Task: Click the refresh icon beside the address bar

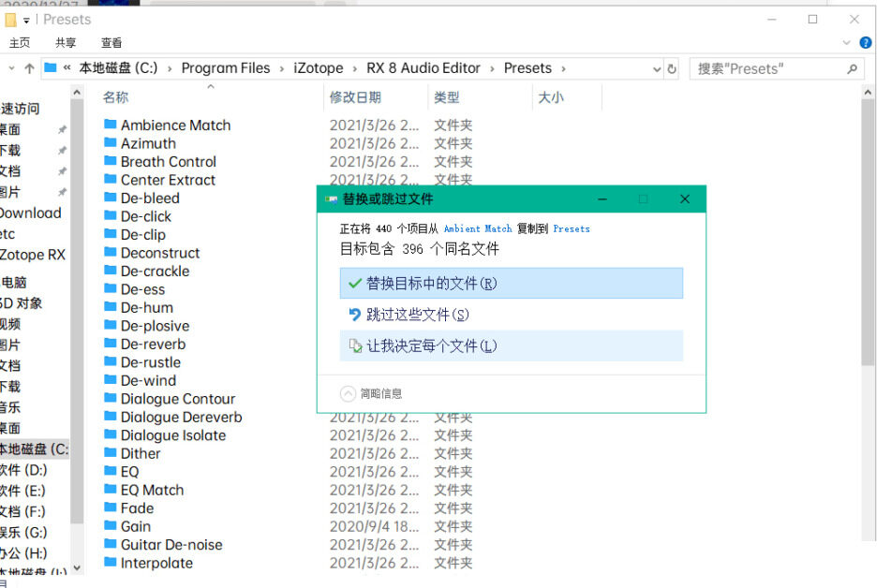Action: (671, 68)
